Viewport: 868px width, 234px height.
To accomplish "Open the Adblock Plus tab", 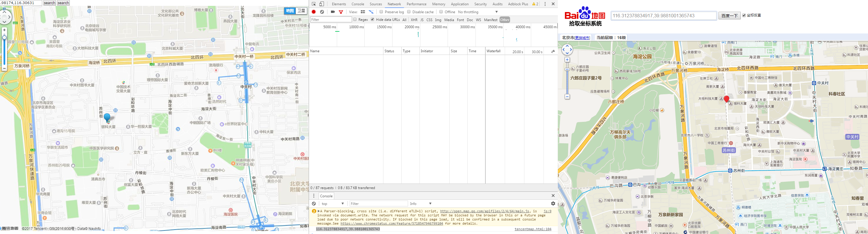I will [518, 4].
